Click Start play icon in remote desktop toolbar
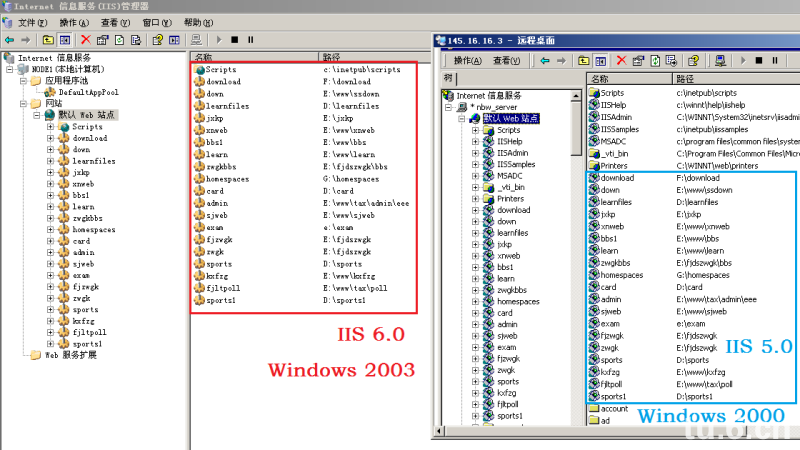The height and width of the screenshot is (450, 800). click(743, 61)
